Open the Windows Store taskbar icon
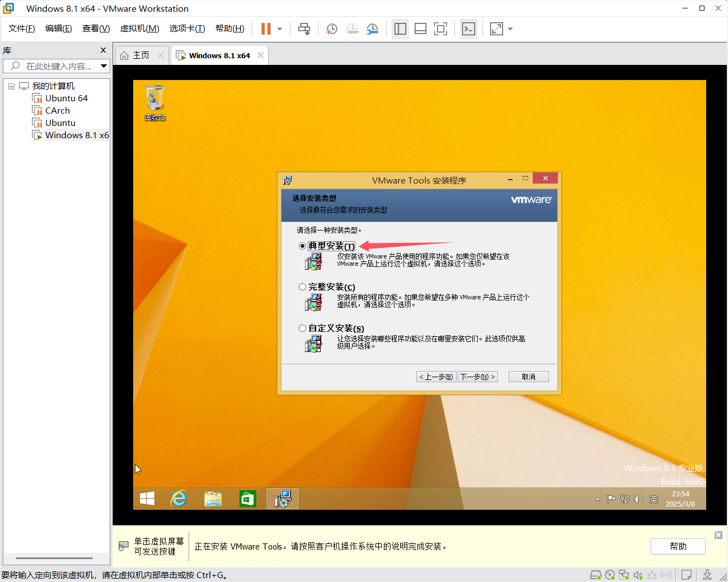Screen dimensions: 728x582 [248, 498]
